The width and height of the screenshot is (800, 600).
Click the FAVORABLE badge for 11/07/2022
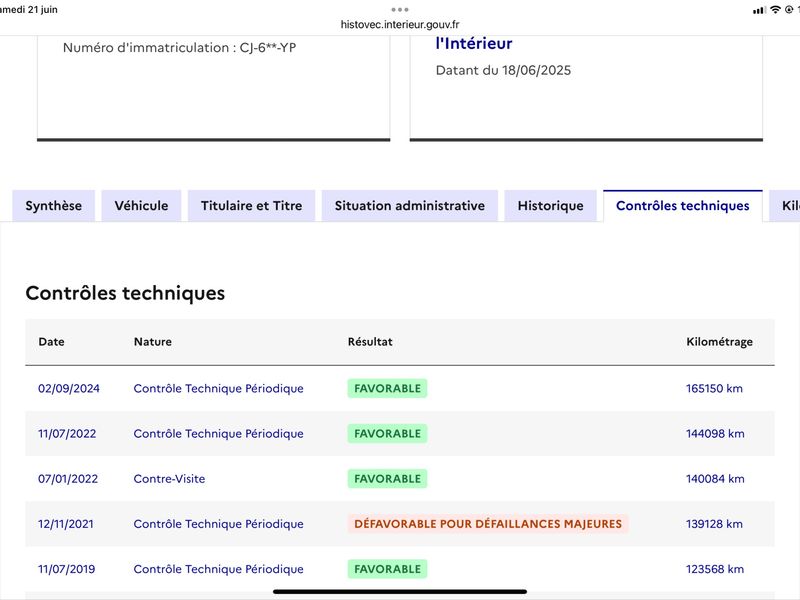click(387, 434)
